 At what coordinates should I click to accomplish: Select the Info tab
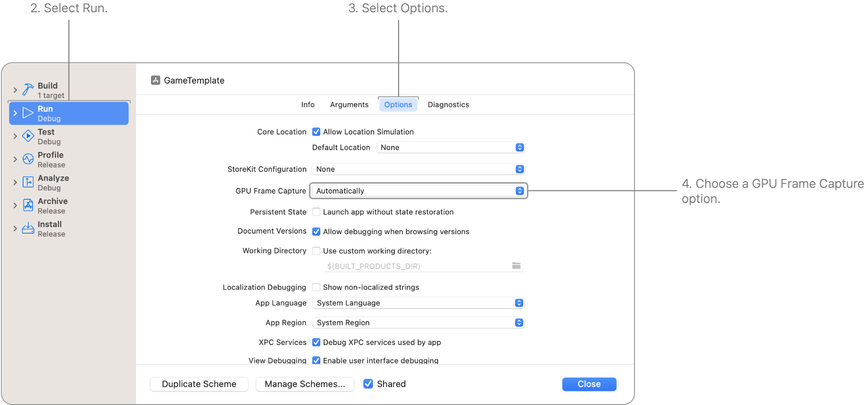(x=308, y=104)
